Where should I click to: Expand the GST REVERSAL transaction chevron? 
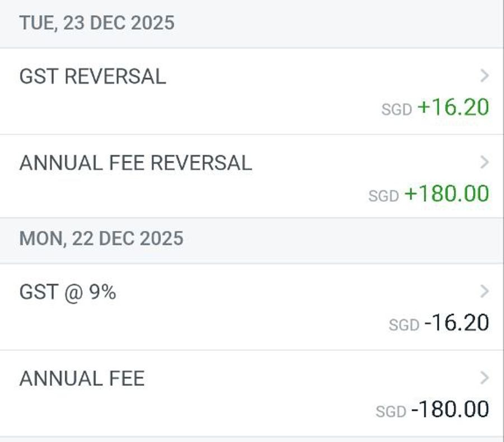[x=485, y=76]
